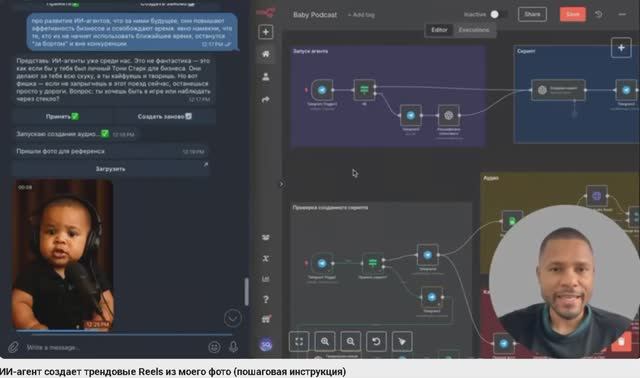Click Принять below the generated script message
This screenshot has height=378, width=640.
[x=62, y=116]
